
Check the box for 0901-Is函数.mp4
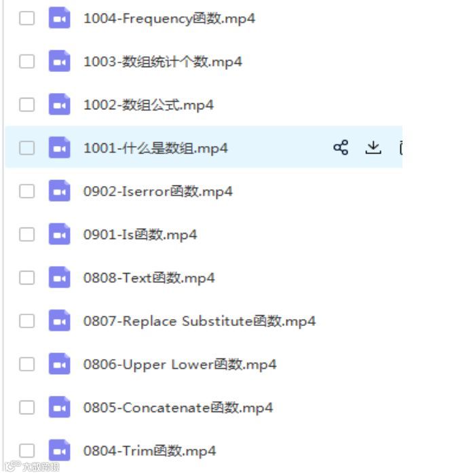pyautogui.click(x=26, y=234)
